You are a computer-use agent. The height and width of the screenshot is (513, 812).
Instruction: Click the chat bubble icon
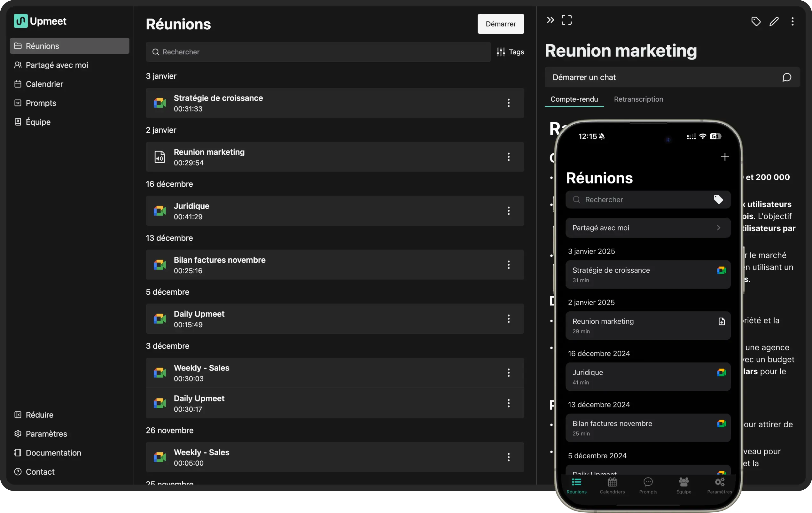click(786, 78)
